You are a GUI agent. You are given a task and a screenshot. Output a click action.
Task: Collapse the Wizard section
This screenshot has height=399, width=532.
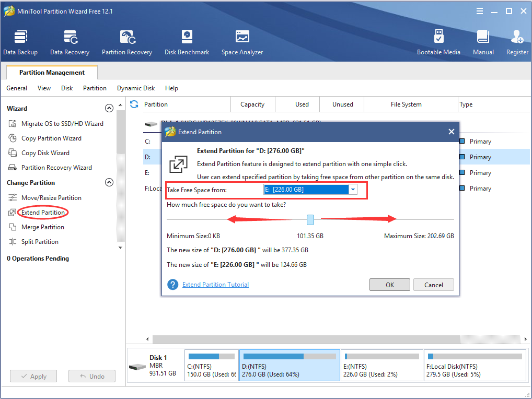109,108
